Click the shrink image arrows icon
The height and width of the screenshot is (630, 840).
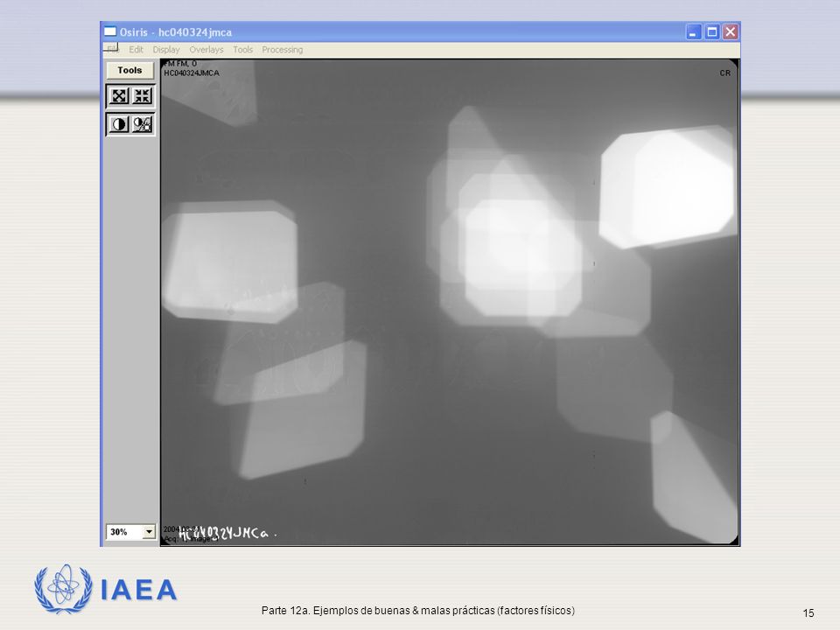click(143, 96)
